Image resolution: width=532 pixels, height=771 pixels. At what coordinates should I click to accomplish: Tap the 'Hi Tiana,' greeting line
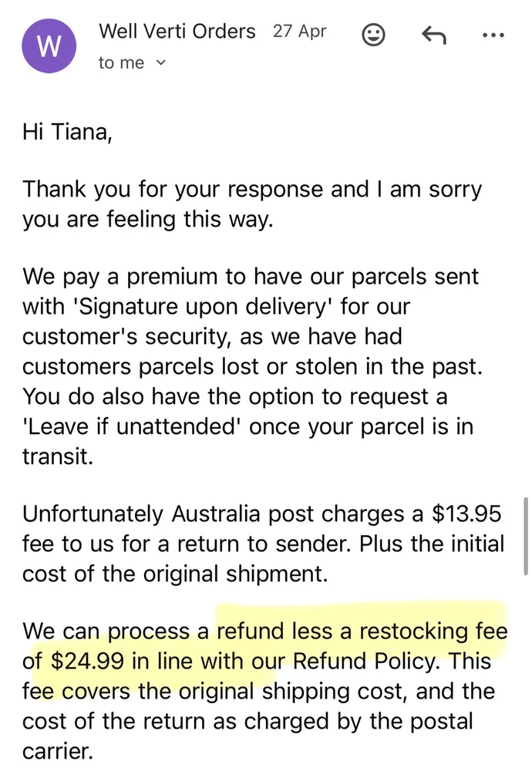[67, 132]
